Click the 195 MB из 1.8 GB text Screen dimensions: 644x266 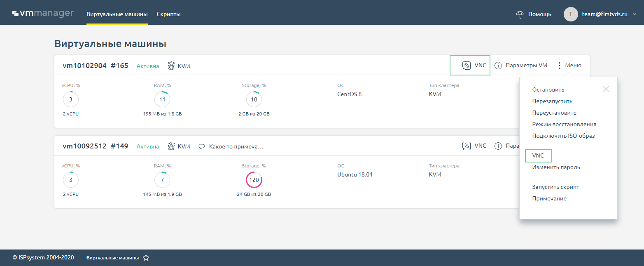[x=162, y=114]
